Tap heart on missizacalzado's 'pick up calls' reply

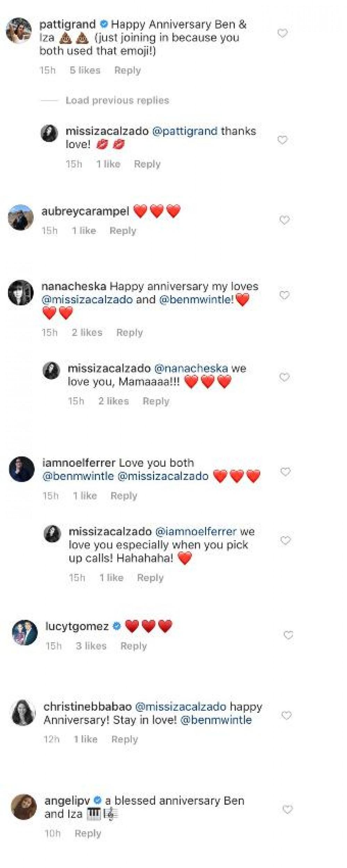click(285, 541)
